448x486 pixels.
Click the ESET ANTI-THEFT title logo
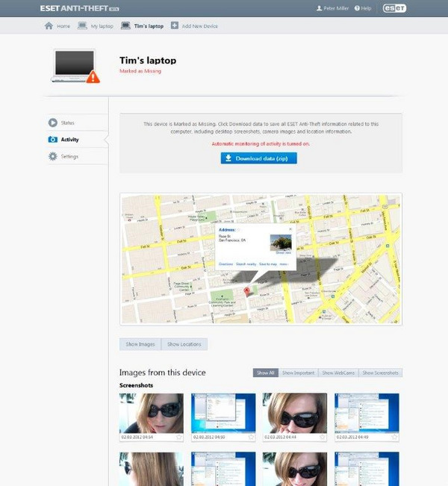79,8
